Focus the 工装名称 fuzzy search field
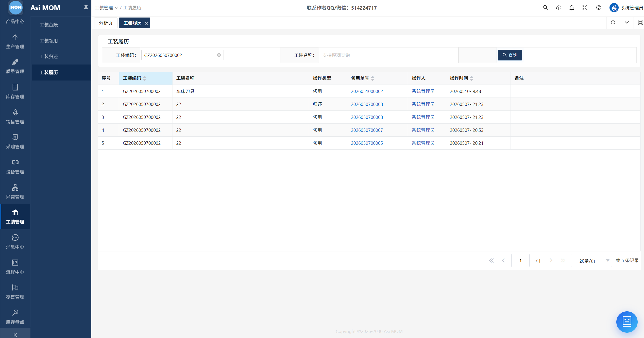644x338 pixels. click(x=360, y=55)
